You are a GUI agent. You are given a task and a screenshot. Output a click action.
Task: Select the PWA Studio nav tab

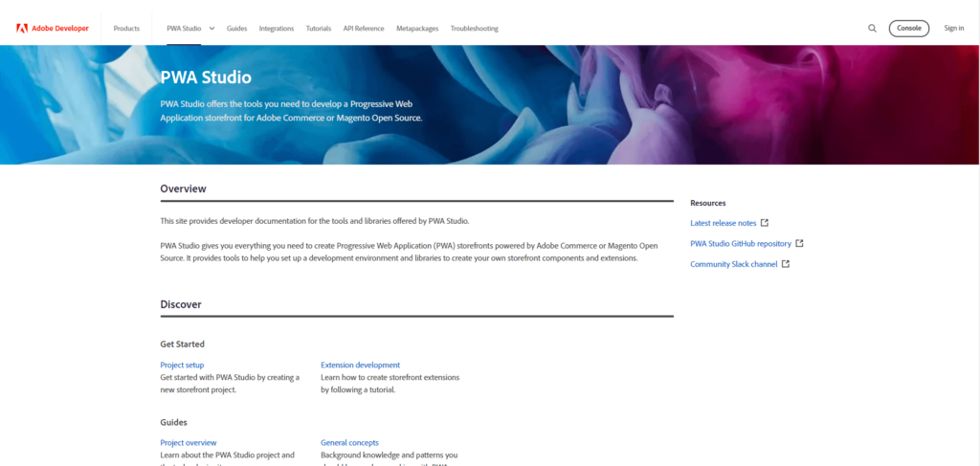click(x=184, y=28)
